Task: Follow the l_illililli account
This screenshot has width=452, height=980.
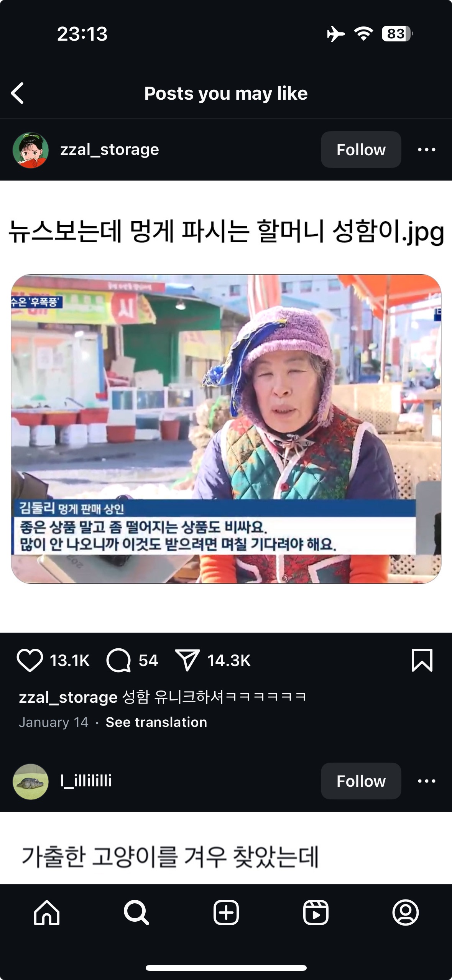Action: click(361, 781)
